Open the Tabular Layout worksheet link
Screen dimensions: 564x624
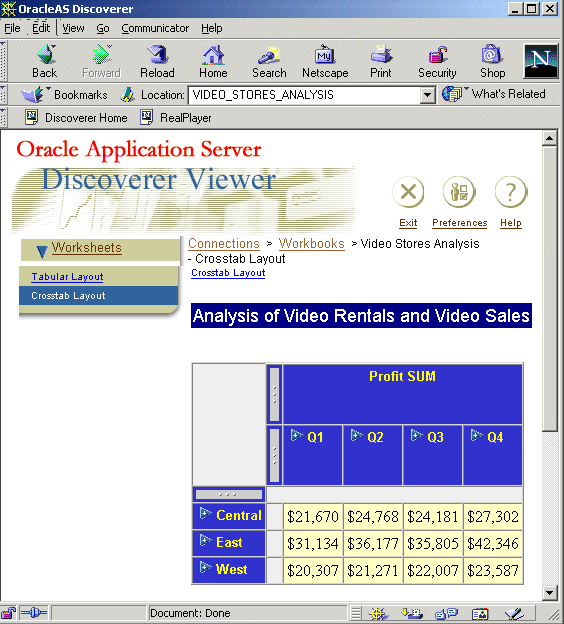click(x=67, y=277)
